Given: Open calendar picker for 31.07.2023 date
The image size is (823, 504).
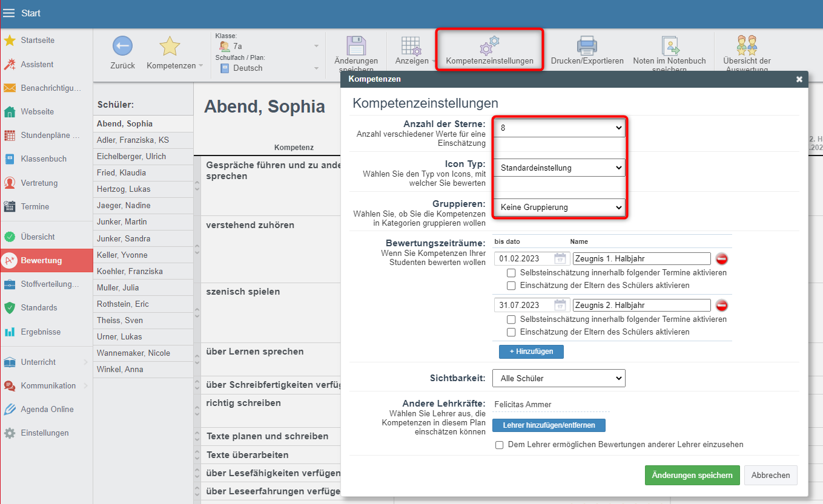Looking at the screenshot, I should [x=561, y=306].
